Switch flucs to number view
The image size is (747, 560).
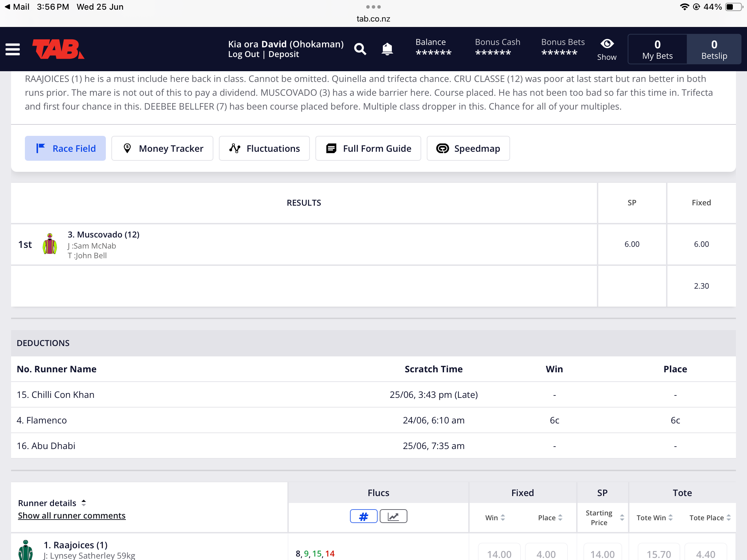coord(363,516)
